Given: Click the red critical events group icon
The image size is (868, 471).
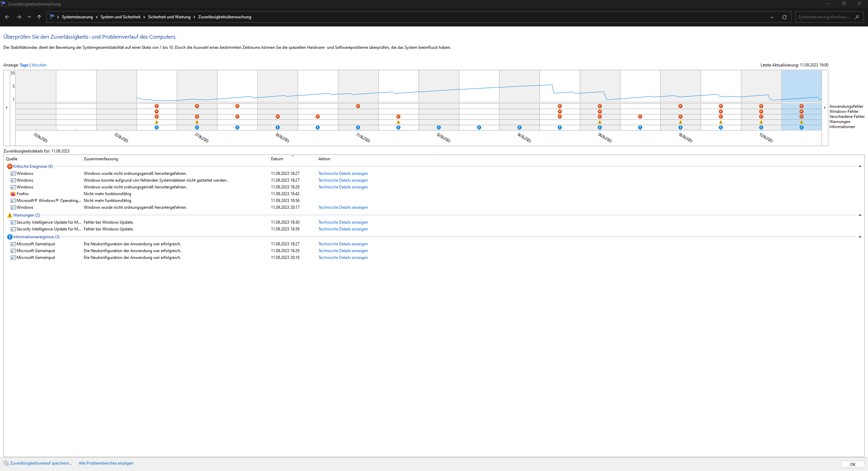Looking at the screenshot, I should pos(9,166).
